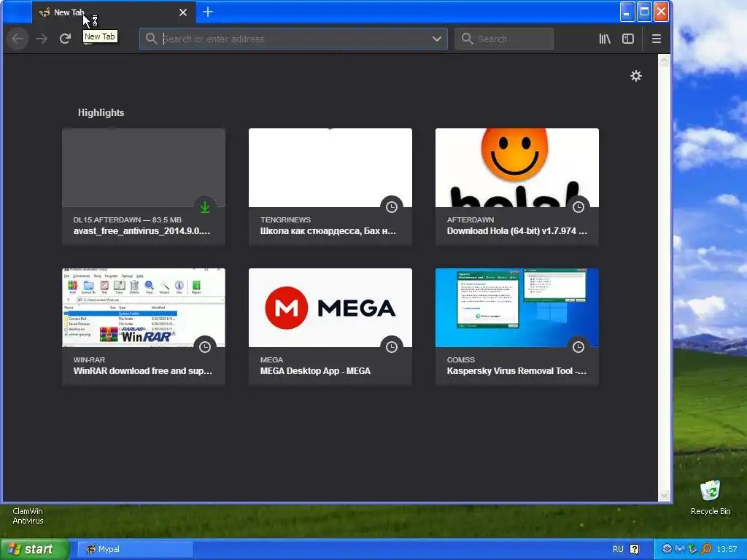
Task: Open the Tengrinews highlight thumbnail
Action: pos(330,168)
